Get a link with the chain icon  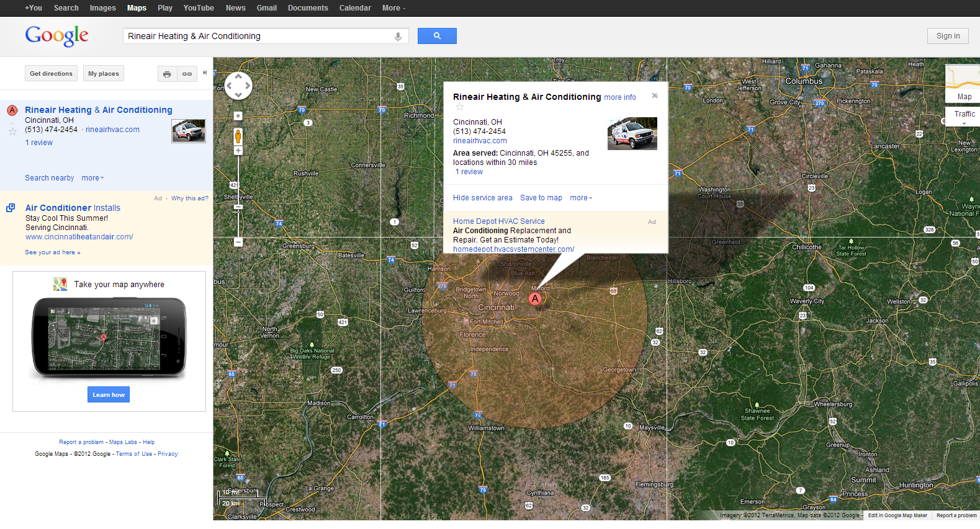(187, 74)
